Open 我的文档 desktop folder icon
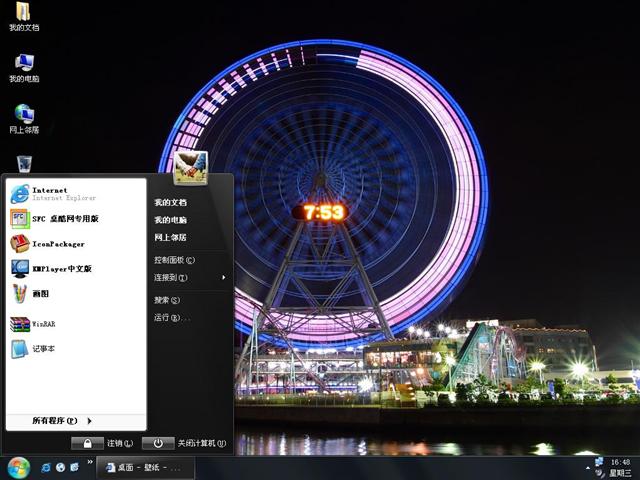 pyautogui.click(x=23, y=17)
